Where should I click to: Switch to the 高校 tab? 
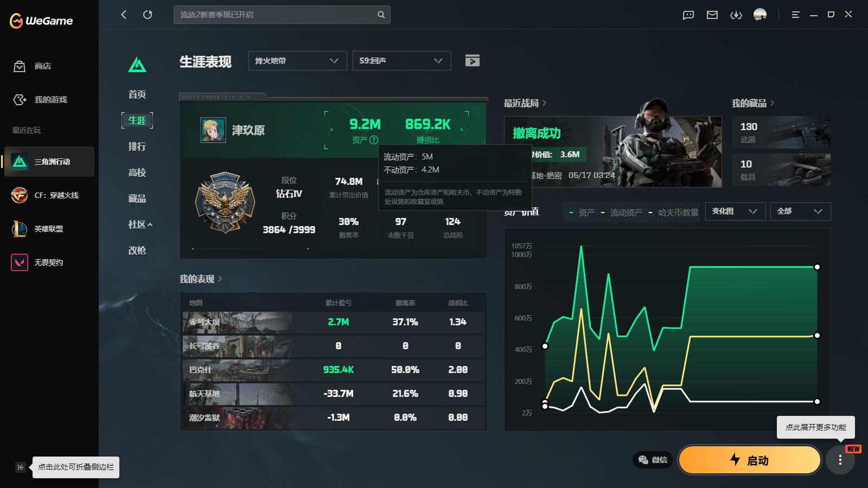coord(137,172)
